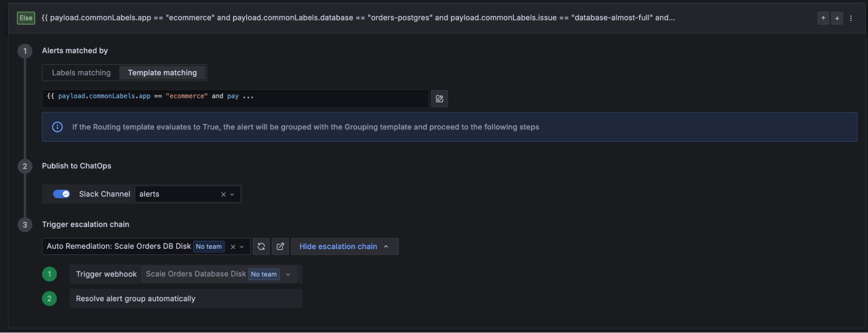This screenshot has height=333, width=868.
Task: Disable the Slack Channel toggle
Action: (x=62, y=194)
